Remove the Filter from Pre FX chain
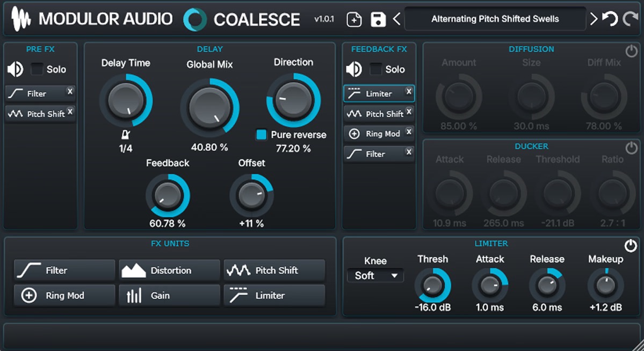 70,91
